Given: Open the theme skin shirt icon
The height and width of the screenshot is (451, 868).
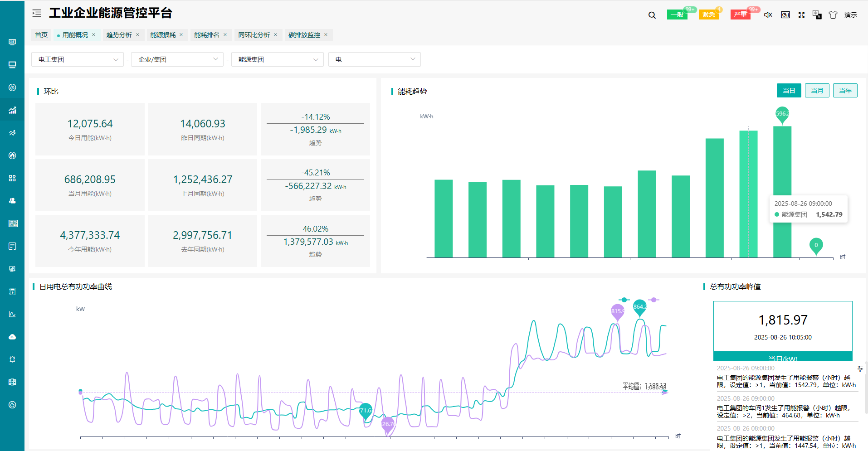Looking at the screenshot, I should pyautogui.click(x=833, y=15).
